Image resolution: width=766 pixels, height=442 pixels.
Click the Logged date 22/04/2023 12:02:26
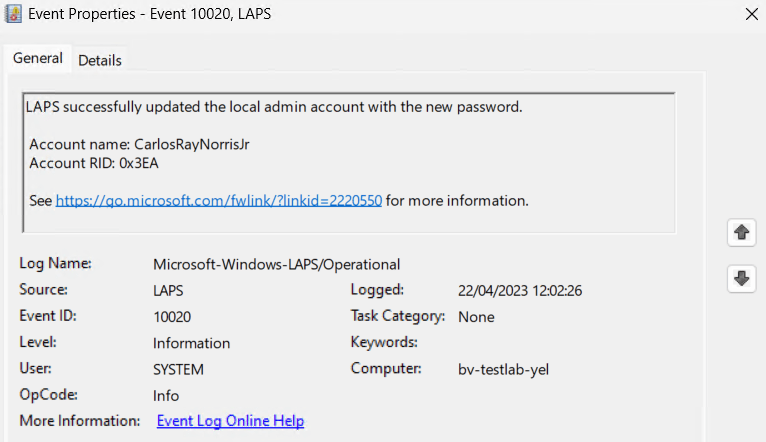click(x=519, y=290)
